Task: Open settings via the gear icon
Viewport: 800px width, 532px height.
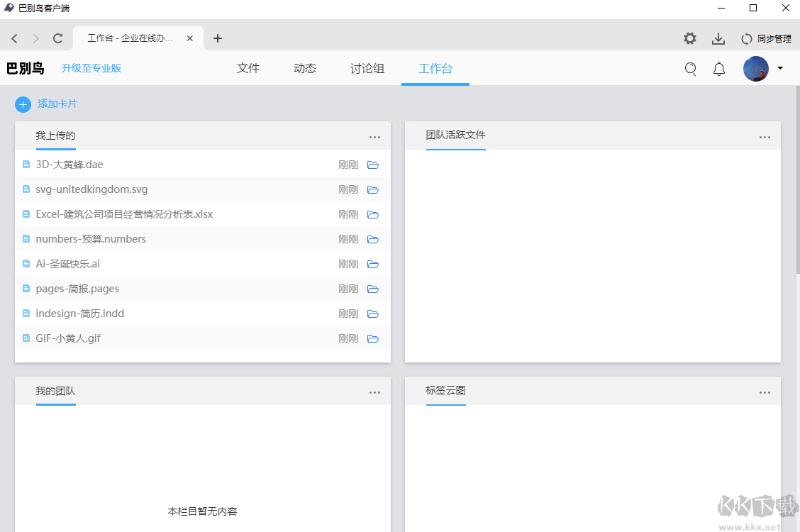Action: [x=689, y=38]
